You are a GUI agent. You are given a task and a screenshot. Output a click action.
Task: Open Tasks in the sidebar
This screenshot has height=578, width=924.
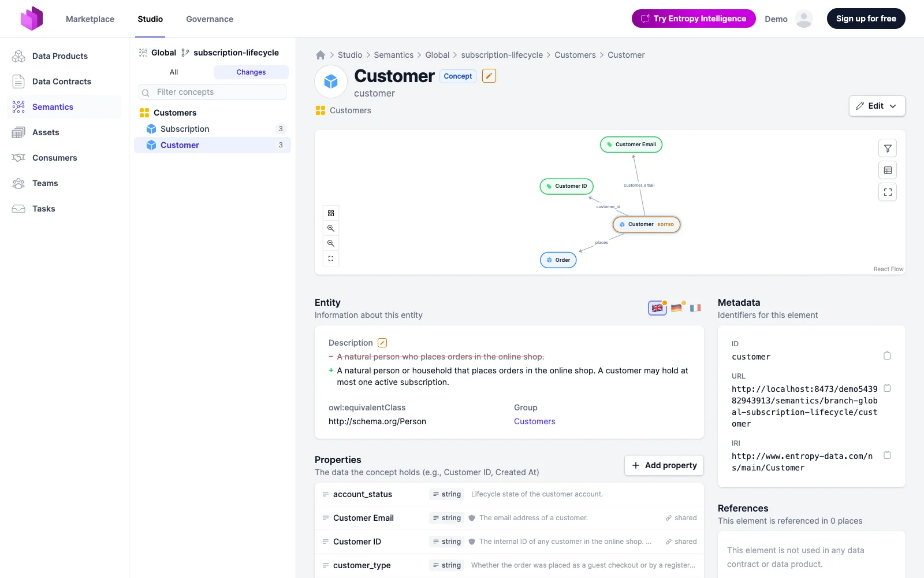[x=65, y=209]
